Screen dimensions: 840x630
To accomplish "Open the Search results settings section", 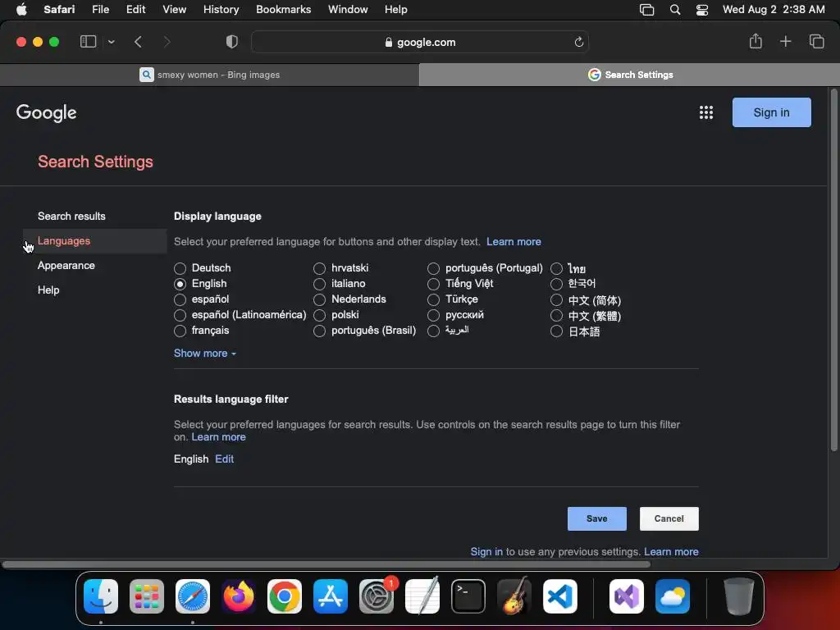I will (x=71, y=216).
